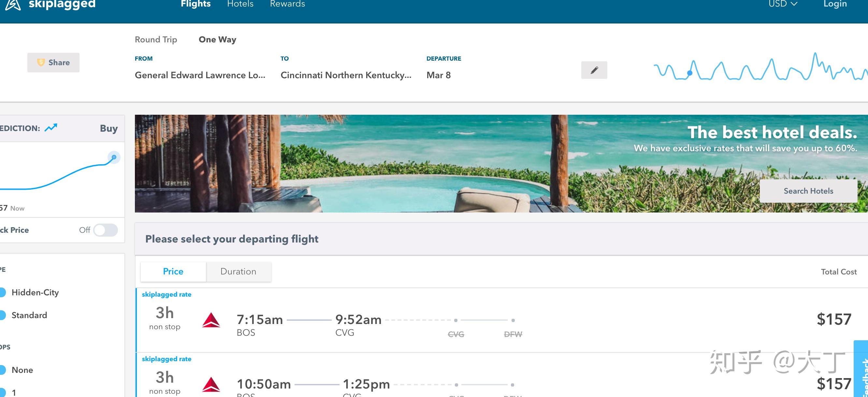This screenshot has height=397, width=868.
Task: Click the Delta logo on 10:50am flight
Action: coord(211,385)
